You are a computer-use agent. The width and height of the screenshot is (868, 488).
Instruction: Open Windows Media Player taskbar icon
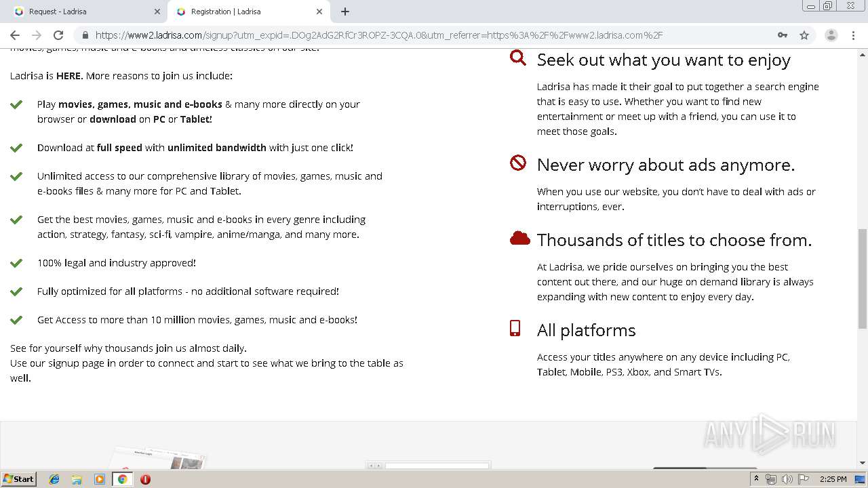pos(100,479)
